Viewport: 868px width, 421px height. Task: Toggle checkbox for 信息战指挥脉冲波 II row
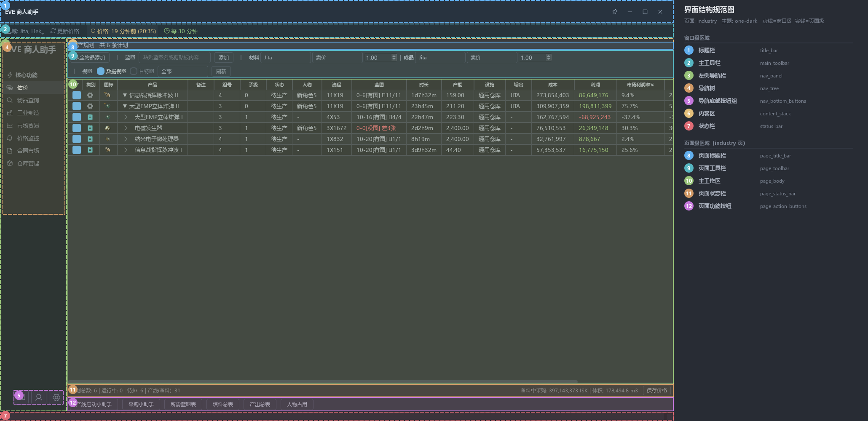77,95
